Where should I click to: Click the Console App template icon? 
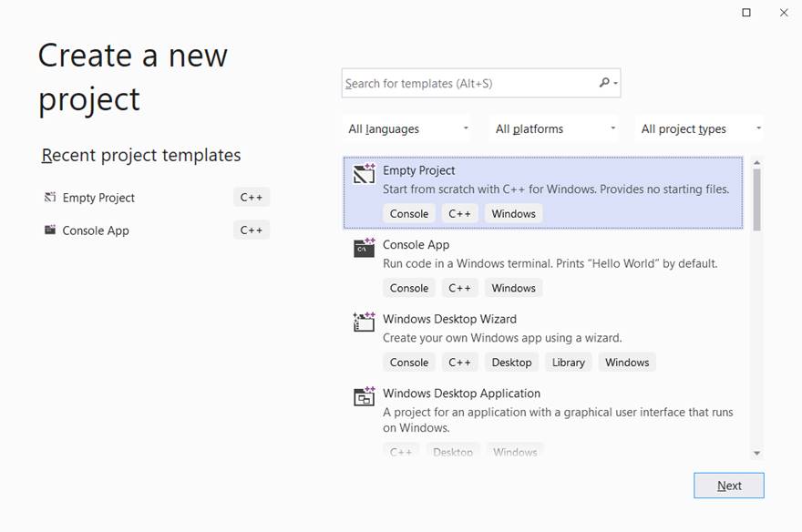point(365,248)
